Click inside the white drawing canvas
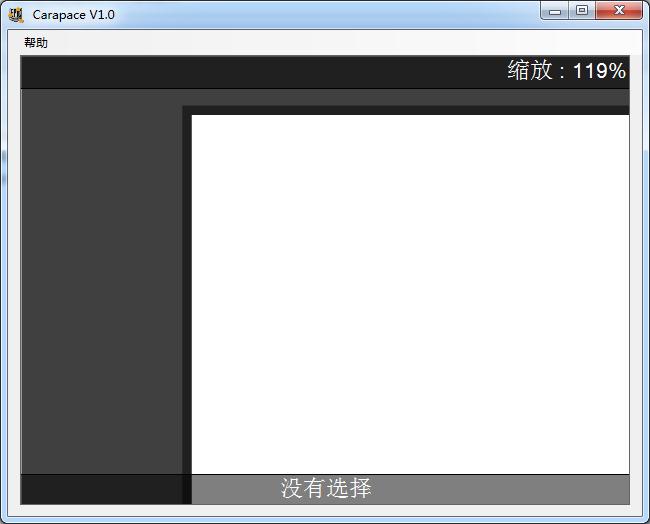This screenshot has width=650, height=524. (410, 294)
